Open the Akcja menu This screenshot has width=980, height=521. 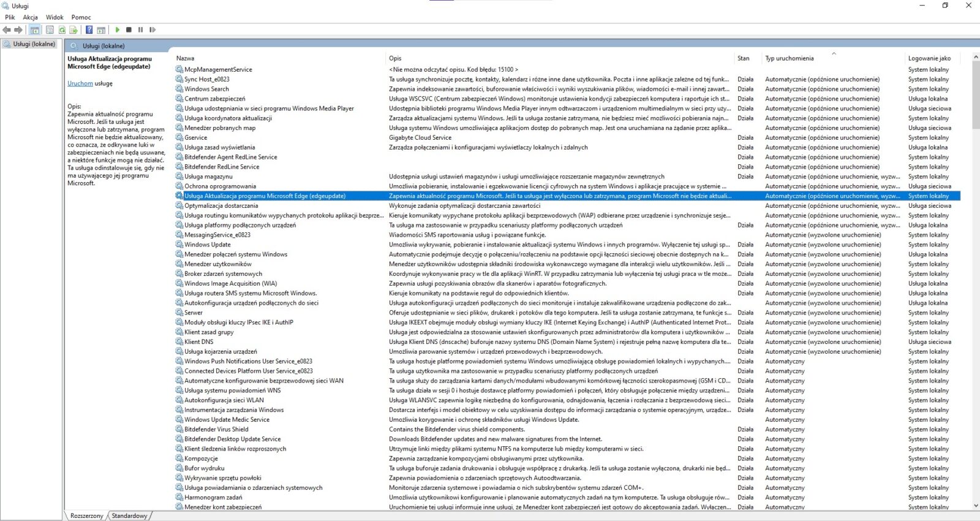tap(30, 17)
